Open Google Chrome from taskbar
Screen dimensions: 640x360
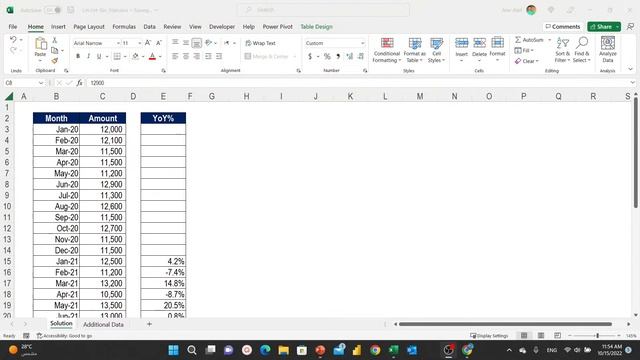375,350
